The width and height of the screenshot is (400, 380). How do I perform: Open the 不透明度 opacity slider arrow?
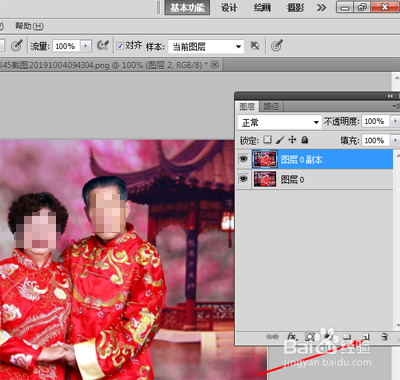(x=395, y=121)
